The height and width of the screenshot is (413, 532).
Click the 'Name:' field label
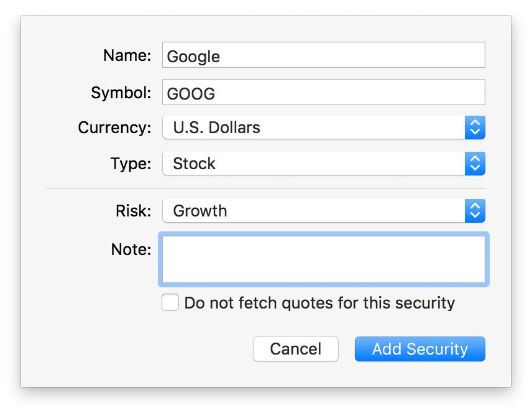(x=127, y=55)
